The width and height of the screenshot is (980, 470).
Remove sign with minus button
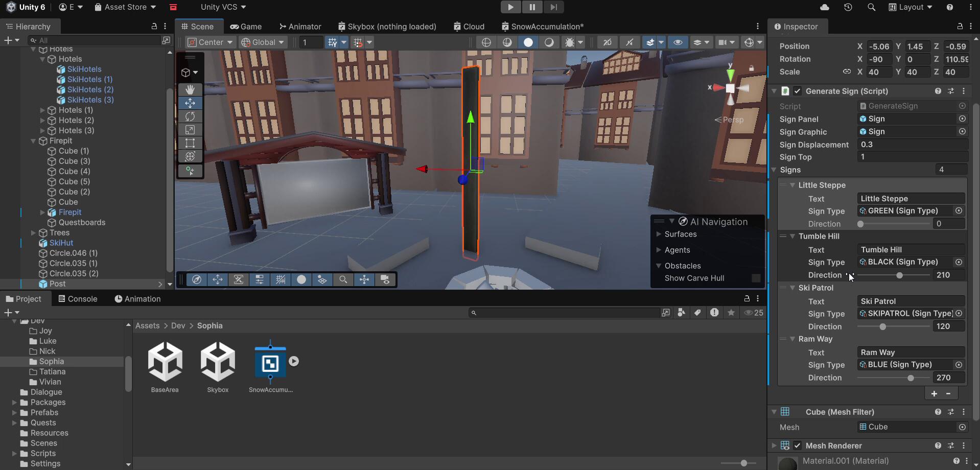tap(948, 393)
